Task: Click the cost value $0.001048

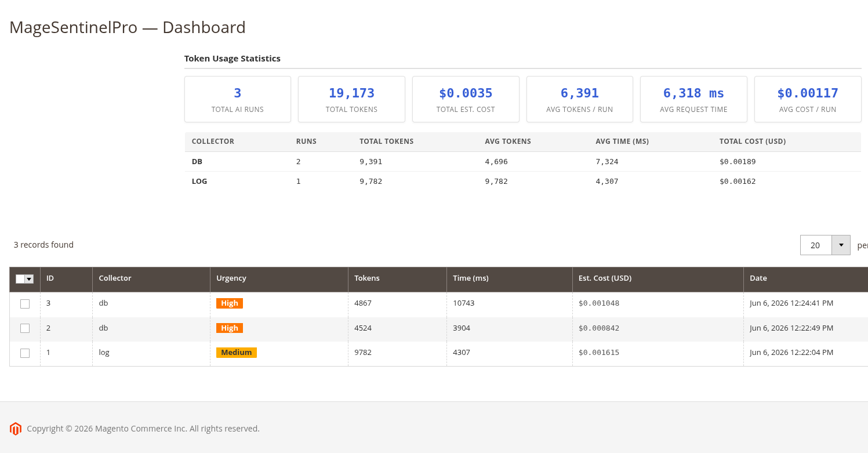Action: [599, 303]
